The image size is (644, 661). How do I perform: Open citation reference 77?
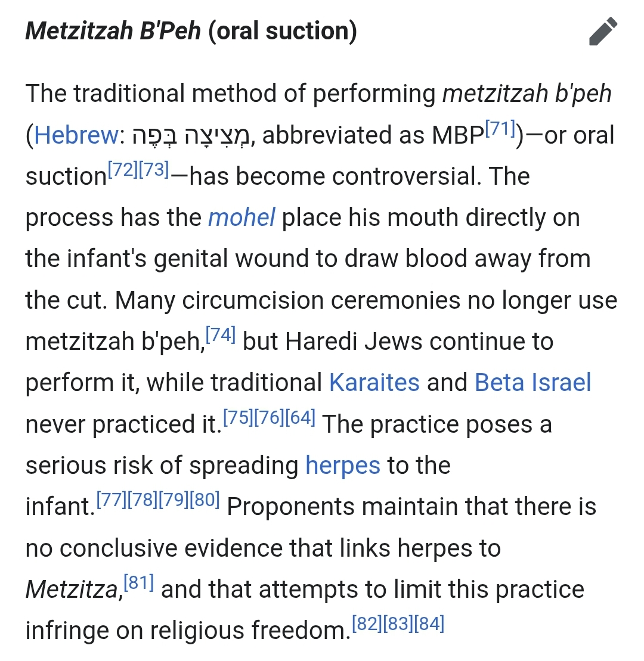(x=112, y=499)
